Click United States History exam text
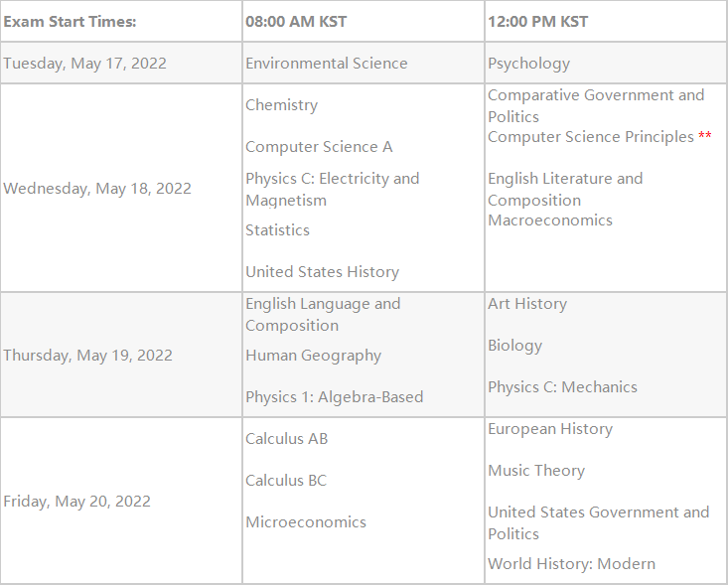This screenshot has height=585, width=728. (322, 272)
